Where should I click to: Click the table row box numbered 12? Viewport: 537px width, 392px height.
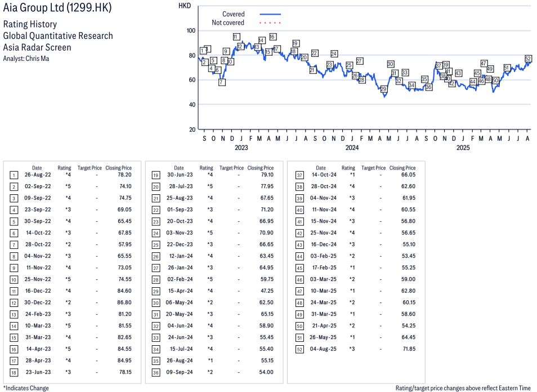pyautogui.click(x=14, y=303)
